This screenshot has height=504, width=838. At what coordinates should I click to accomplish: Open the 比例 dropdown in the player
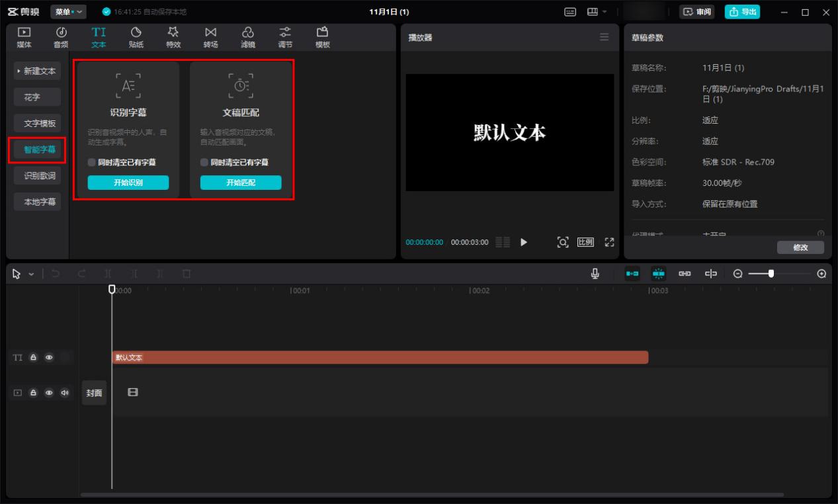tap(585, 242)
